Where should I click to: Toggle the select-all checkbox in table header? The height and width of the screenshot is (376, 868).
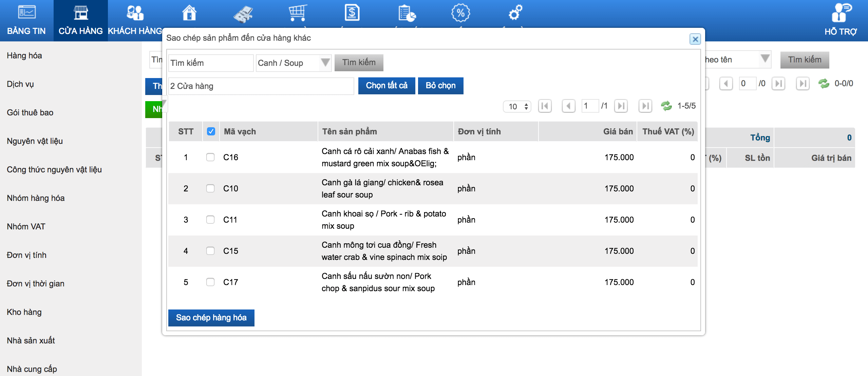pos(211,131)
